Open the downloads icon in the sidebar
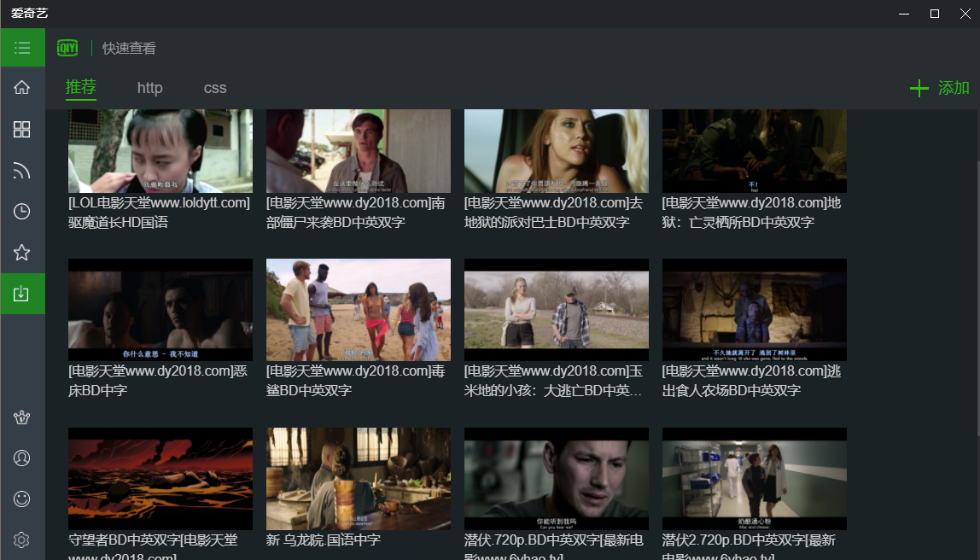Viewport: 980px width, 560px height. click(x=22, y=294)
